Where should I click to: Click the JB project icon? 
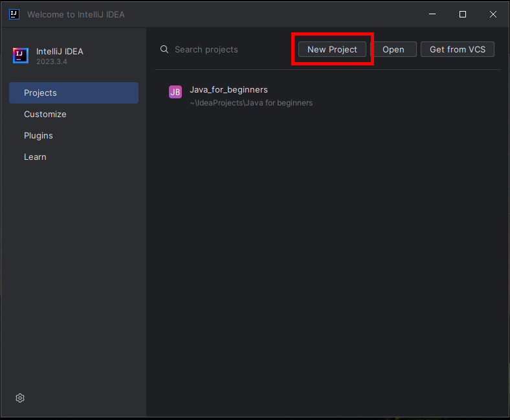pyautogui.click(x=175, y=92)
